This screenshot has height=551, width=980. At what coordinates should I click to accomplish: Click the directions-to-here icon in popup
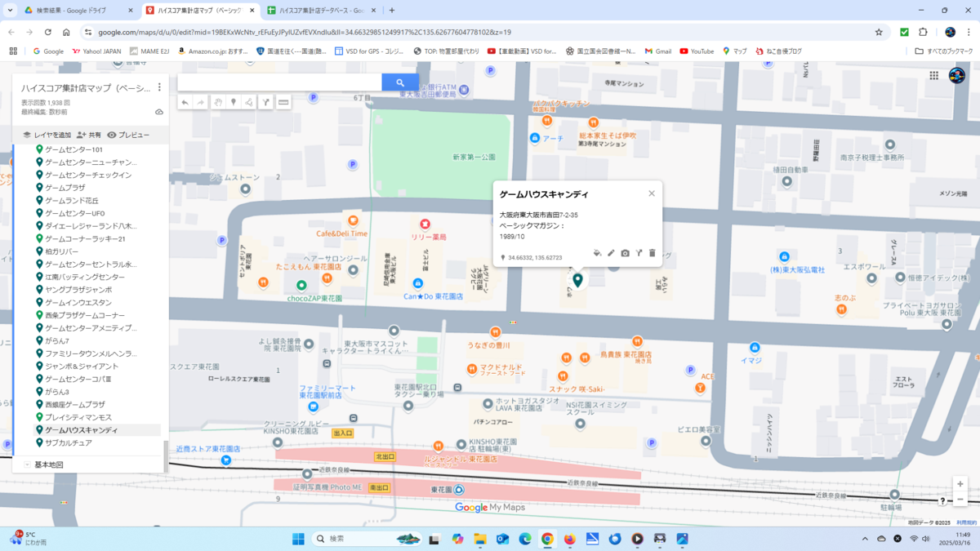point(639,253)
